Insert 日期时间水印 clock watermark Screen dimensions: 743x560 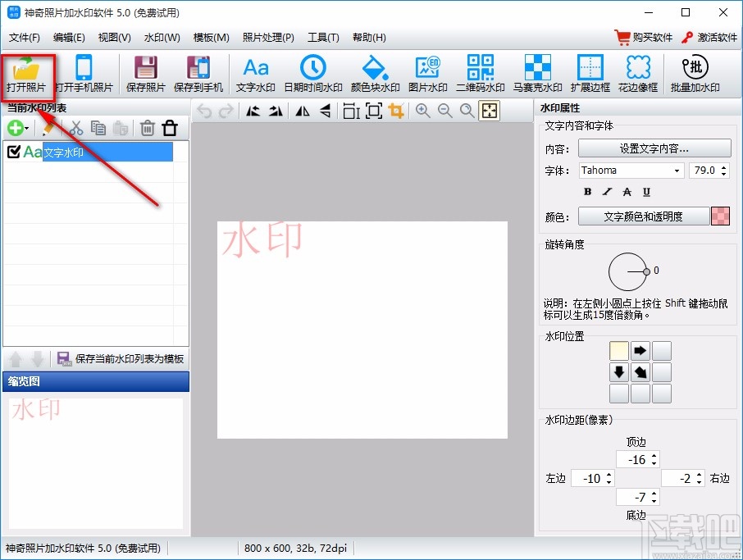tap(312, 74)
